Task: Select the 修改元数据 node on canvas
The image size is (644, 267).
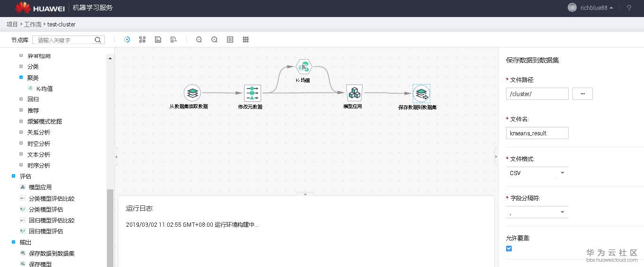Action: pos(253,93)
